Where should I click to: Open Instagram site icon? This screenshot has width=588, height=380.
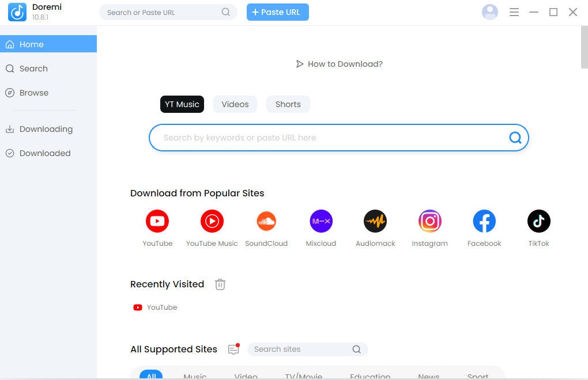[429, 221]
